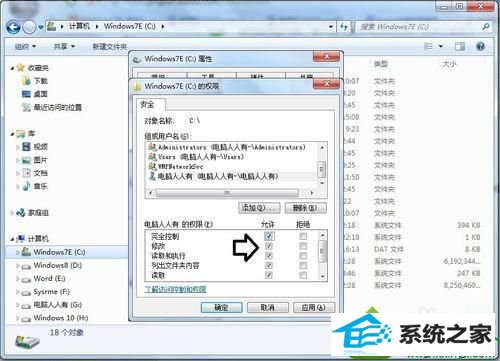Select 电脑人人有 user in user list
The height and width of the screenshot is (361, 500).
click(x=213, y=176)
